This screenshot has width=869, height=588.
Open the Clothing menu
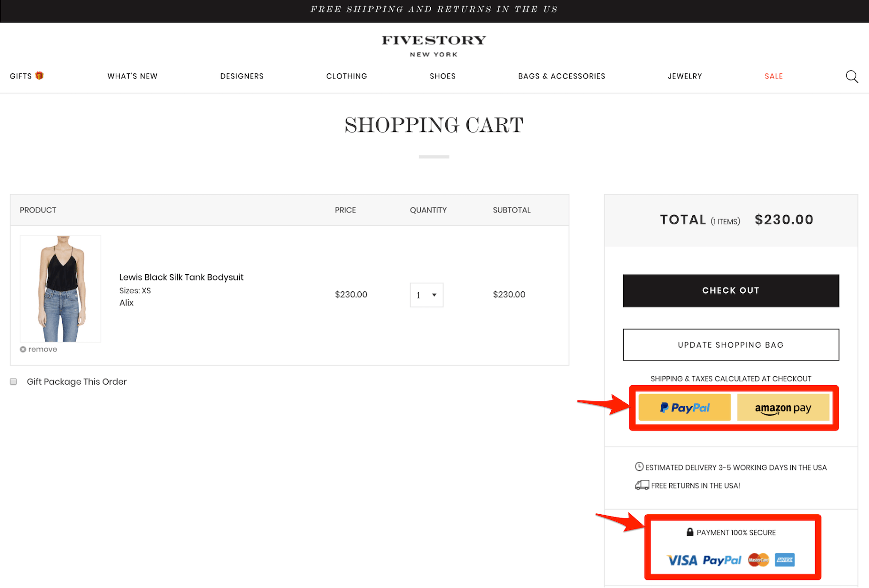tap(346, 76)
